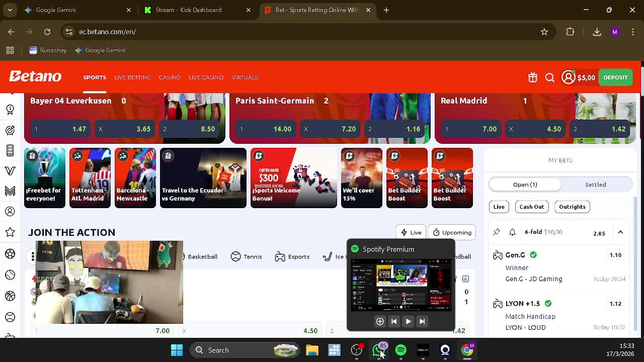This screenshot has height=362, width=644.
Task: Open a new Chrome tab
Action: tap(386, 10)
